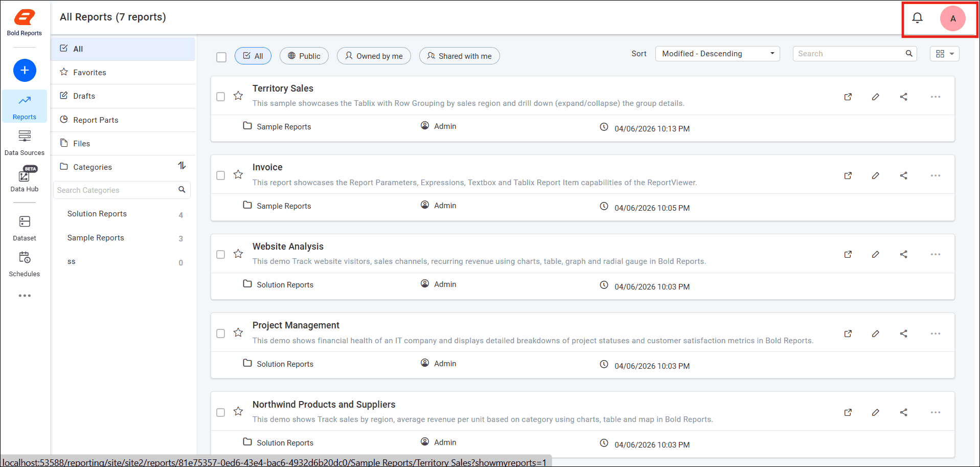Open Schedules in the left sidebar
Viewport: 980px width, 467px height.
[25, 263]
